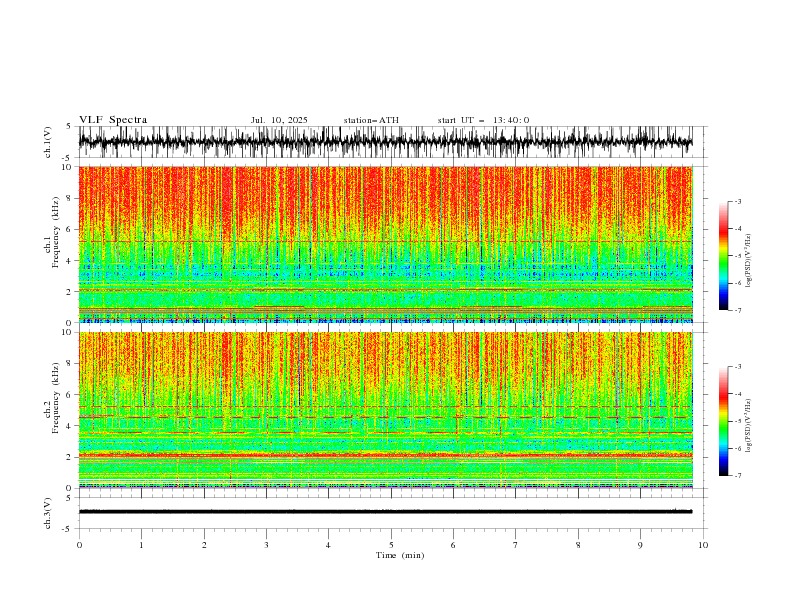Click the "-7" tick on the ch.1 color bar
This screenshot has height=612, width=792.
point(738,311)
